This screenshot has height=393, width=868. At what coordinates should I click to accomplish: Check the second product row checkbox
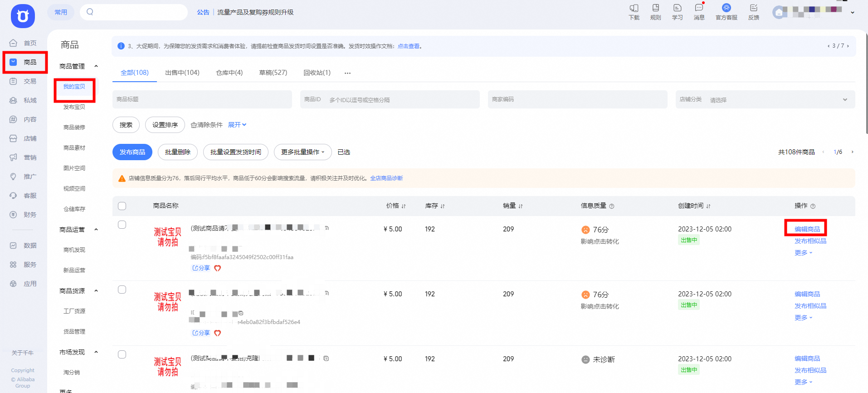[122, 290]
